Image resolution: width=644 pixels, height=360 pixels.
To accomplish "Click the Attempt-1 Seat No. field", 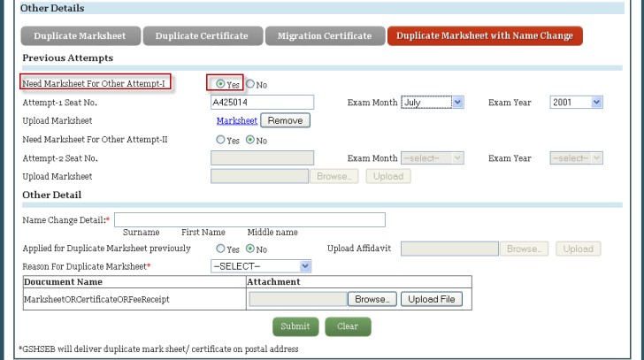I will coord(263,103).
